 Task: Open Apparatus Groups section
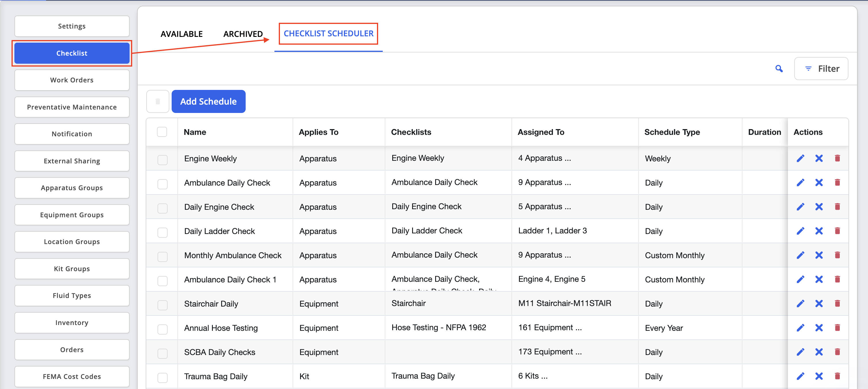point(72,188)
